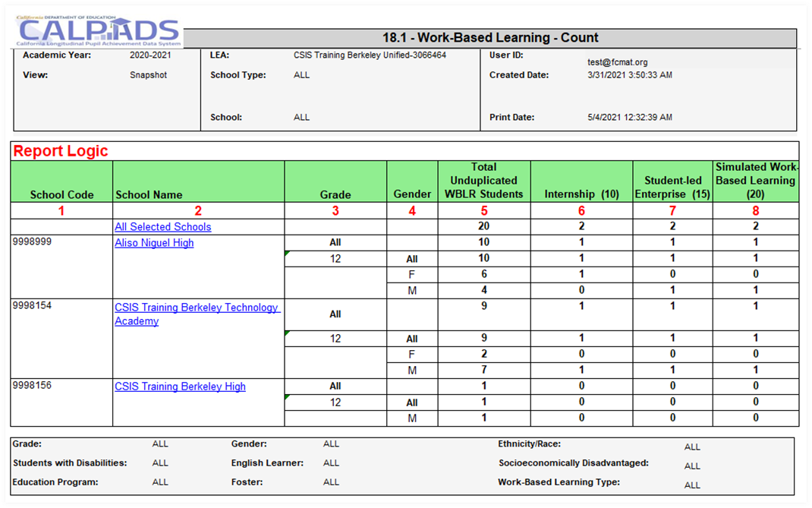This screenshot has height=508, width=812.
Task: Open the CSIS Training Berkeley High link
Action: pyautogui.click(x=180, y=387)
